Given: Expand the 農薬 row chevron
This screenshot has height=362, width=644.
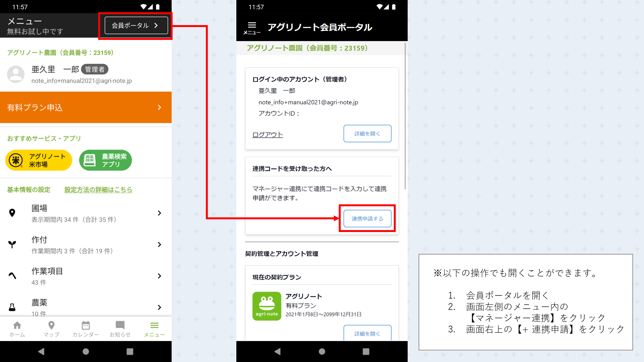Looking at the screenshot, I should coord(159,307).
